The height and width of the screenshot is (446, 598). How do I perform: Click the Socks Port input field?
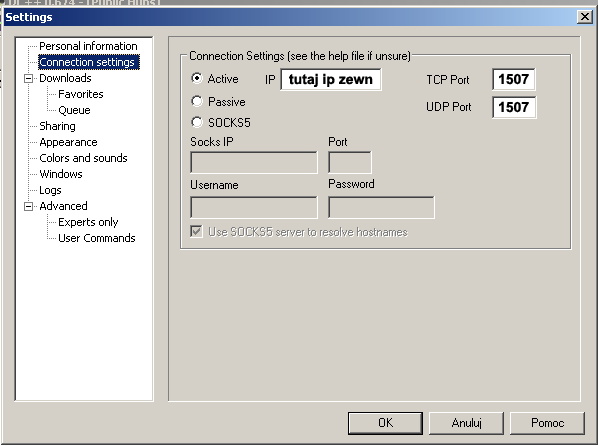click(350, 162)
